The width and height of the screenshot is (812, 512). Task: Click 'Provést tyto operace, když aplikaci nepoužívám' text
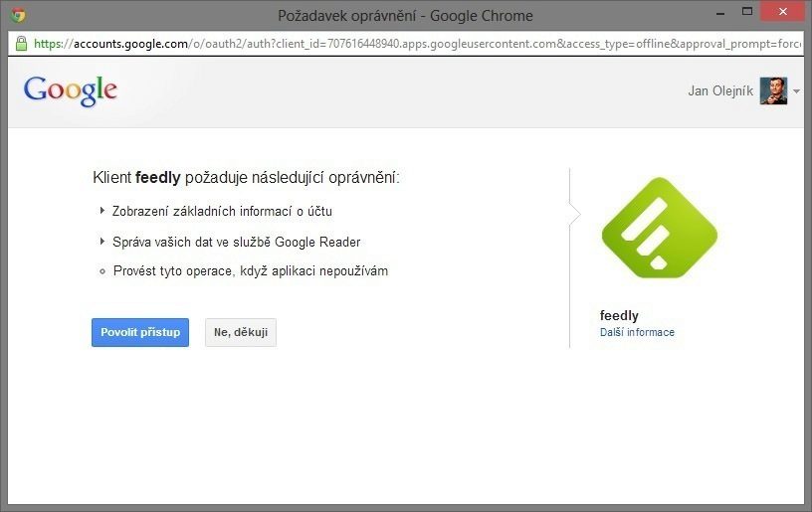[x=251, y=271]
